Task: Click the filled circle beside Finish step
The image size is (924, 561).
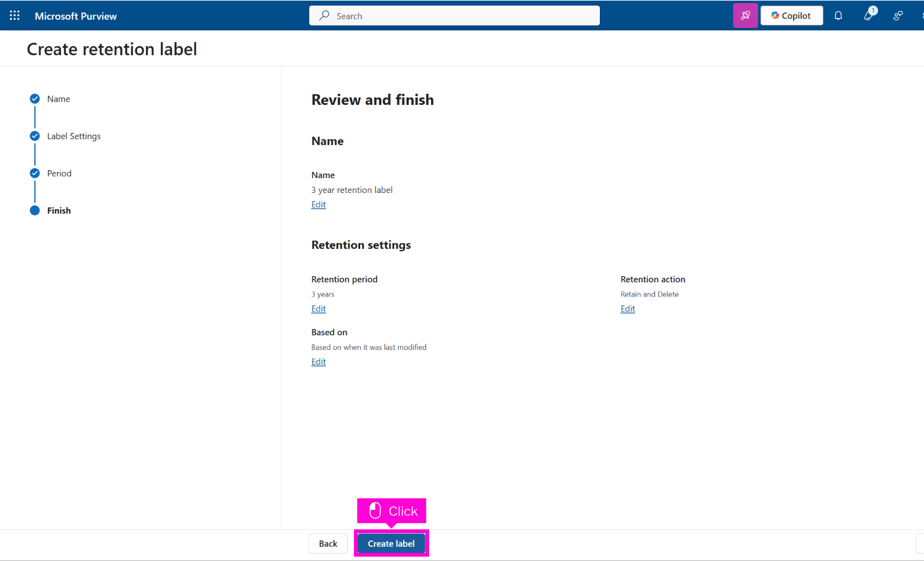Action: tap(35, 210)
